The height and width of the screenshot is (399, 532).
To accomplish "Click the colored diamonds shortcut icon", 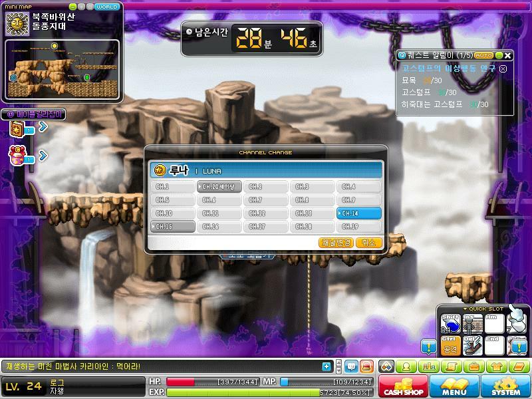I will pos(387,366).
